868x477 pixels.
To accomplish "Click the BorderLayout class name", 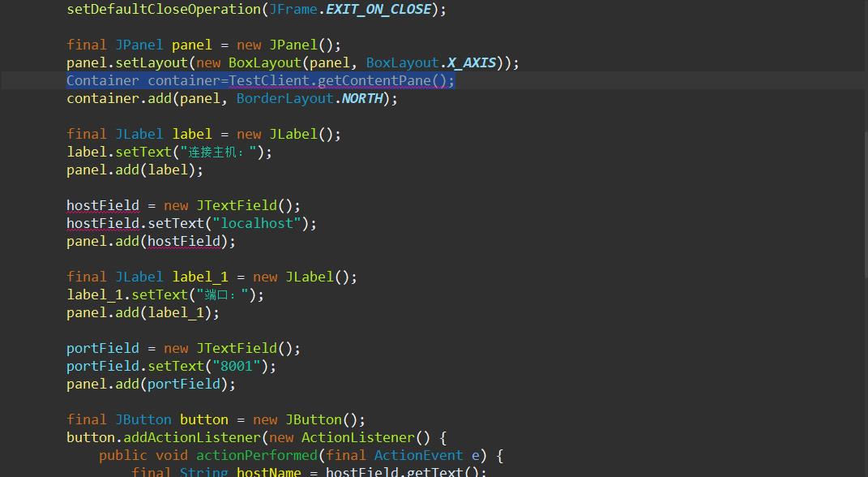I will coord(285,99).
